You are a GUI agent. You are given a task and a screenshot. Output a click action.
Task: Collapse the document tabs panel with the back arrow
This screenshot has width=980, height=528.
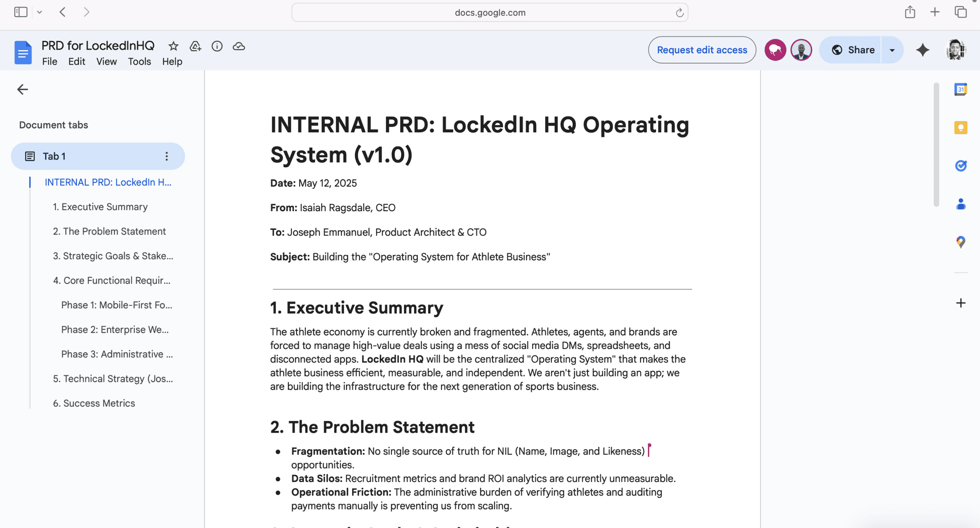[x=23, y=90]
